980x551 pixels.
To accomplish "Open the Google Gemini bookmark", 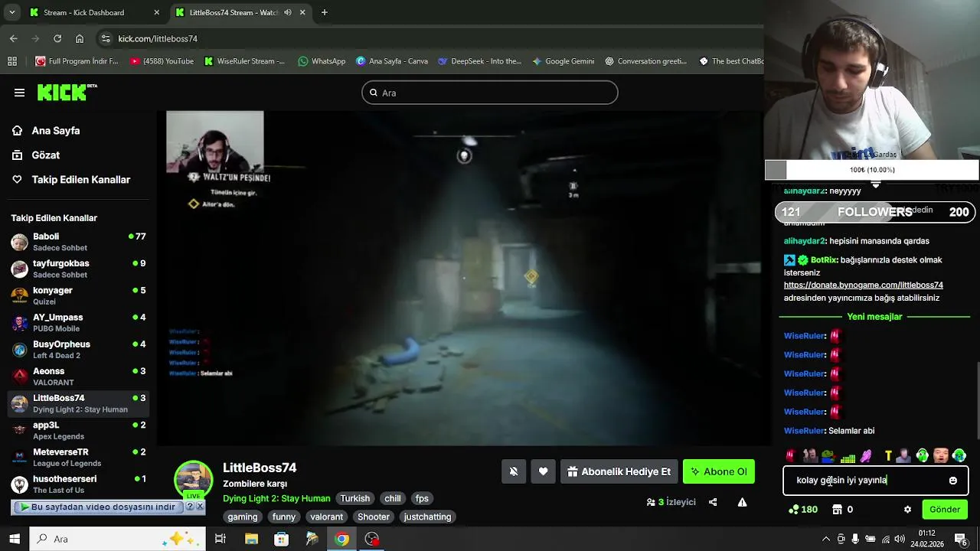I will 563,61.
